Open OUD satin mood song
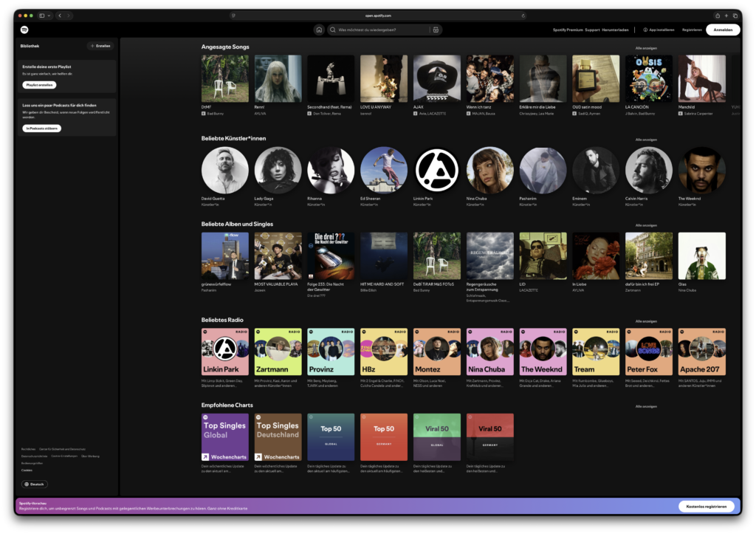 (596, 78)
